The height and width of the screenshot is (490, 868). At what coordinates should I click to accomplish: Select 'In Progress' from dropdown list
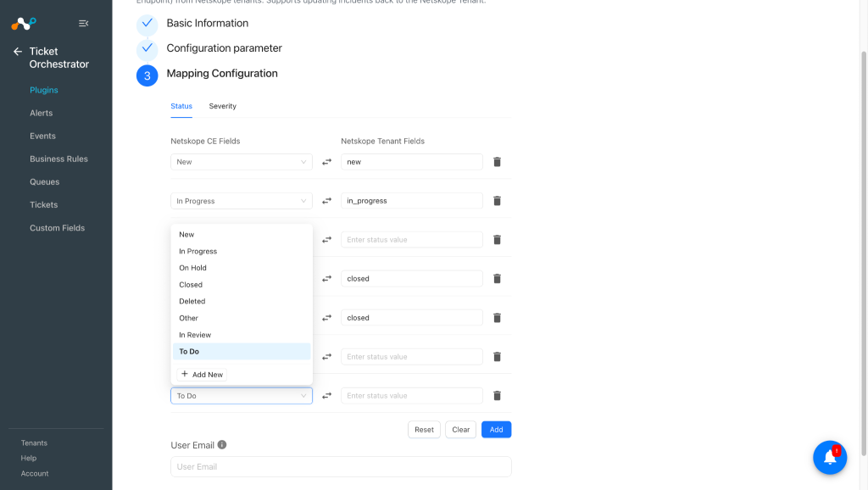point(242,251)
